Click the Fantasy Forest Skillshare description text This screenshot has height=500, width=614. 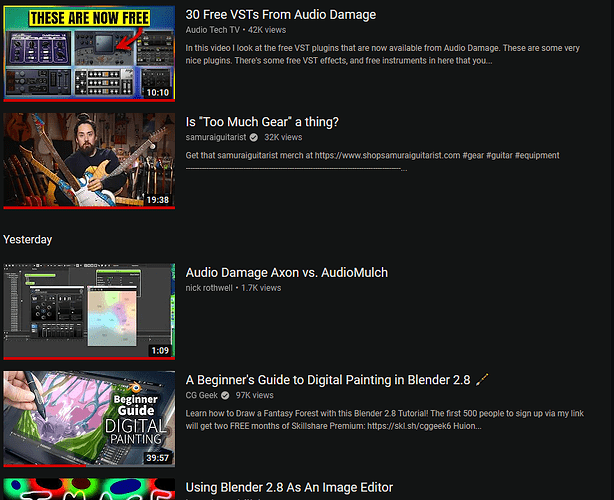pyautogui.click(x=385, y=420)
